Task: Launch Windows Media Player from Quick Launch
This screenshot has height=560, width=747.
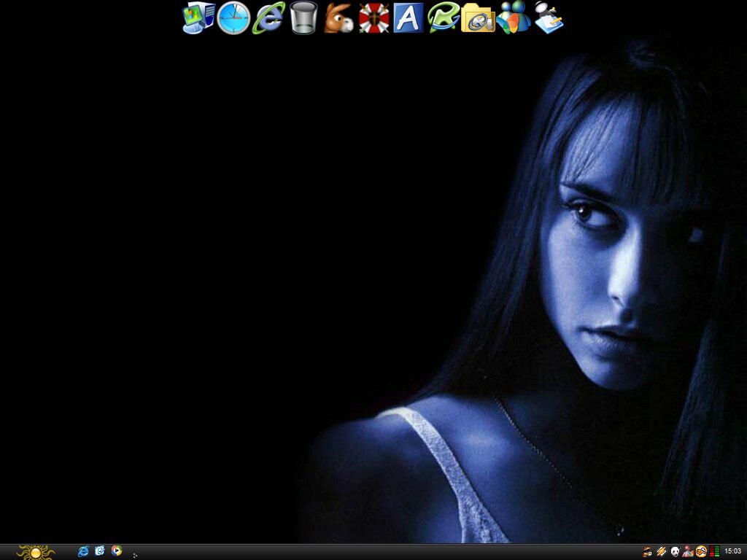Action: point(117,551)
